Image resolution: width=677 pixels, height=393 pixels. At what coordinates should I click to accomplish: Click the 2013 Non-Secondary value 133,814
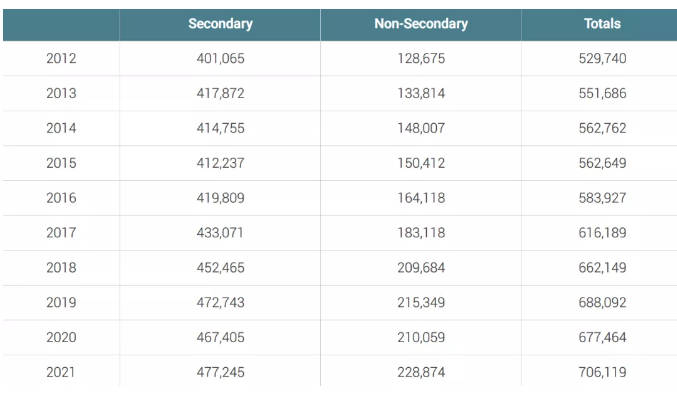pyautogui.click(x=421, y=93)
